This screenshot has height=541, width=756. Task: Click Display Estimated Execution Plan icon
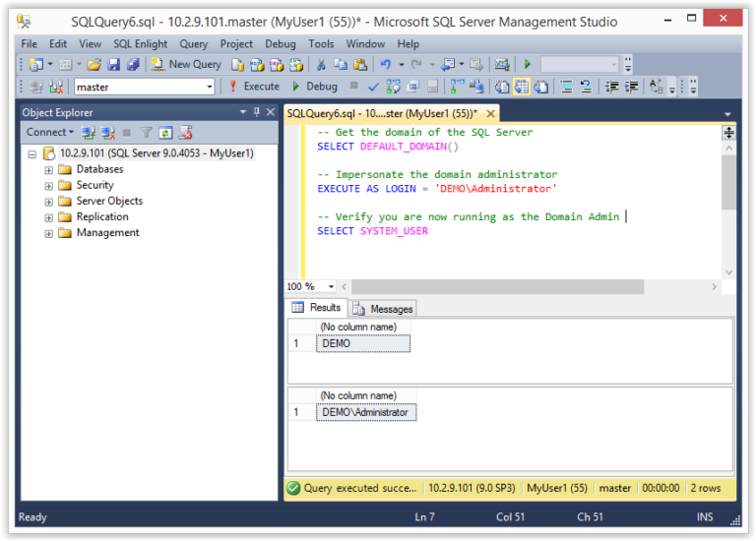pyautogui.click(x=393, y=87)
